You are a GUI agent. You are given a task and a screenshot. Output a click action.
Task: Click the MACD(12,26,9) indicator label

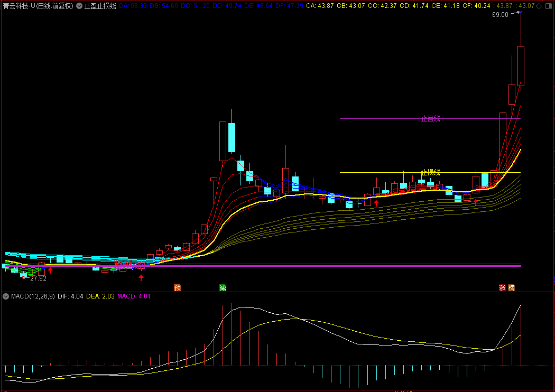(33, 296)
